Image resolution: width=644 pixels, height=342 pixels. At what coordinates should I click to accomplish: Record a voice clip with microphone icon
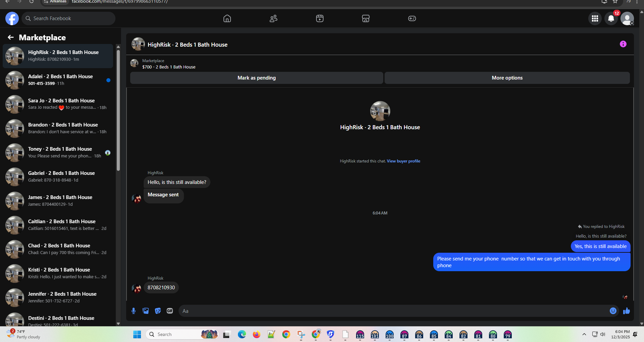[x=134, y=311]
